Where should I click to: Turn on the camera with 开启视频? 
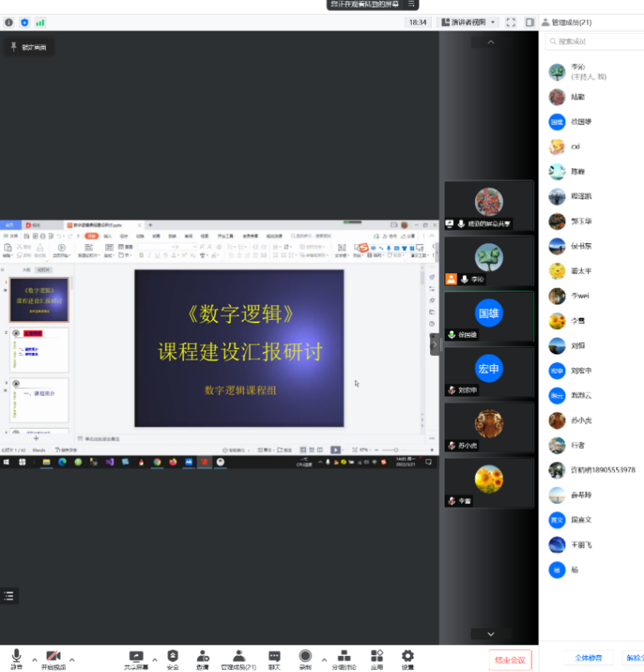[x=52, y=657]
